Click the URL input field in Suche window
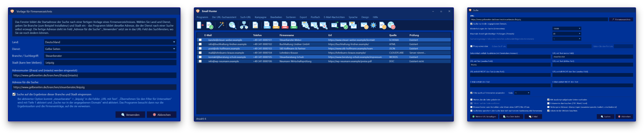644x135 pixels. [x=539, y=20]
